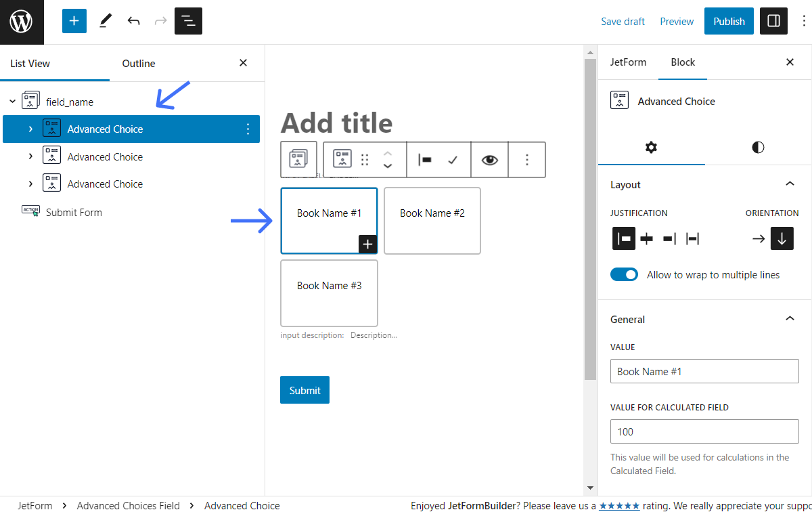Collapse the Layout section
Screen dimensions: 812x512
point(790,184)
